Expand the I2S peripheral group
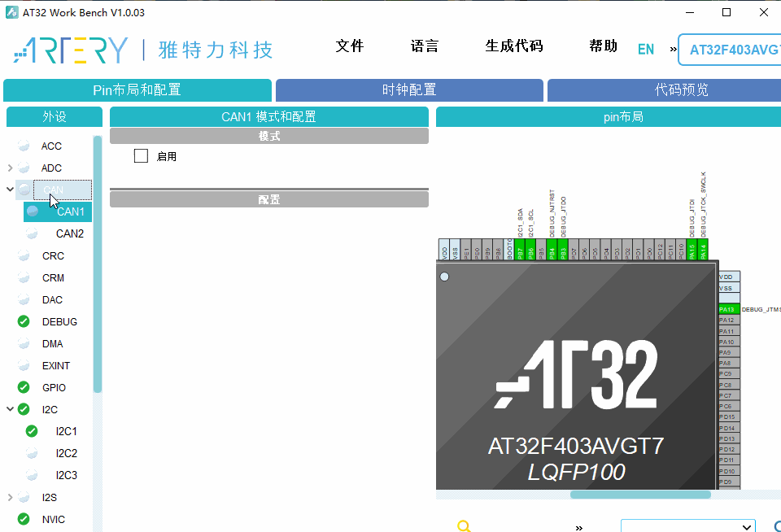The image size is (781, 532). pos(10,497)
